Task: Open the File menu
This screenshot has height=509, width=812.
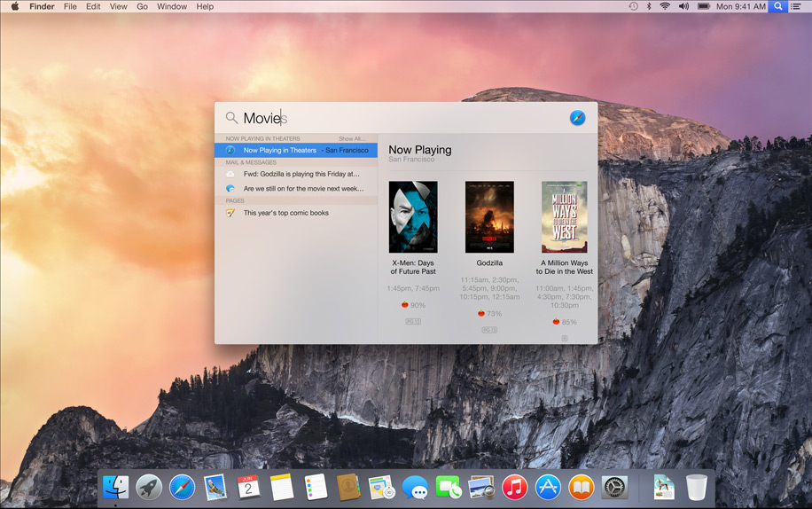Action: tap(70, 6)
